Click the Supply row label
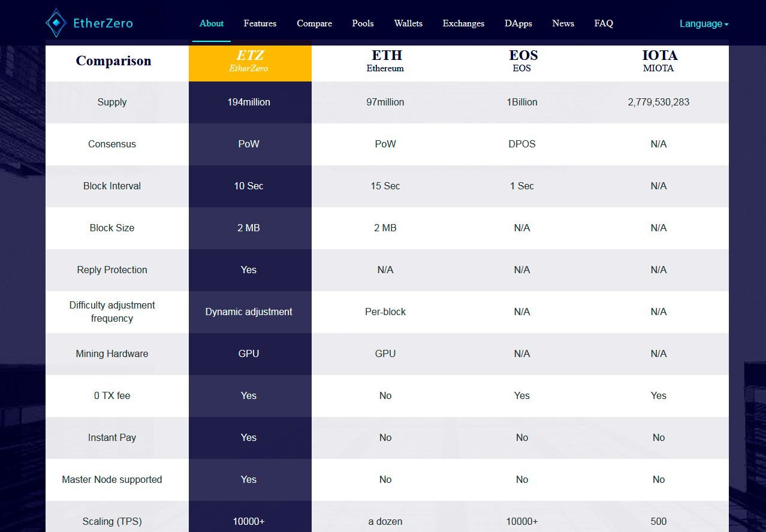This screenshot has width=766, height=532. pyautogui.click(x=112, y=102)
